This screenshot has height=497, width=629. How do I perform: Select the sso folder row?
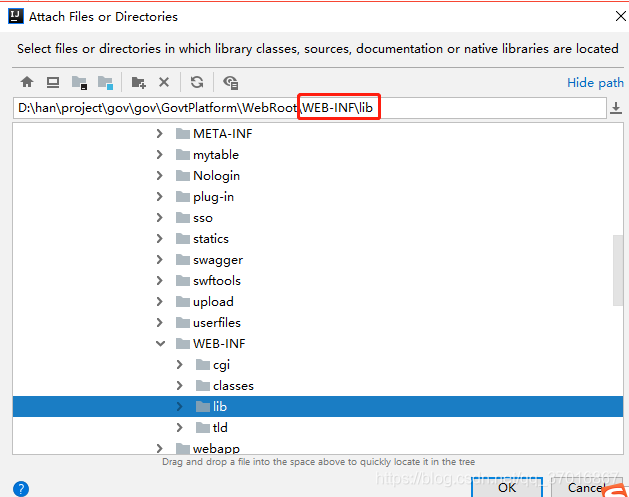[x=318, y=217]
